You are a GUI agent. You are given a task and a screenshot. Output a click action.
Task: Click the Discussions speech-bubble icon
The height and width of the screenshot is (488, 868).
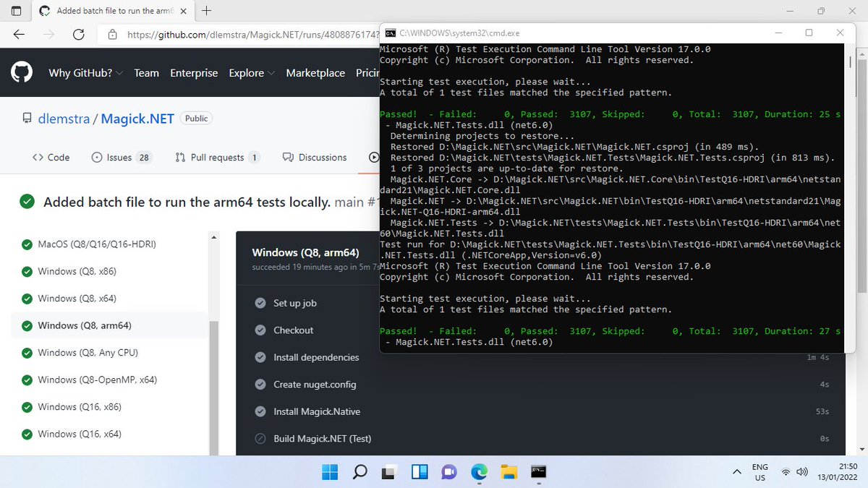[x=289, y=157]
